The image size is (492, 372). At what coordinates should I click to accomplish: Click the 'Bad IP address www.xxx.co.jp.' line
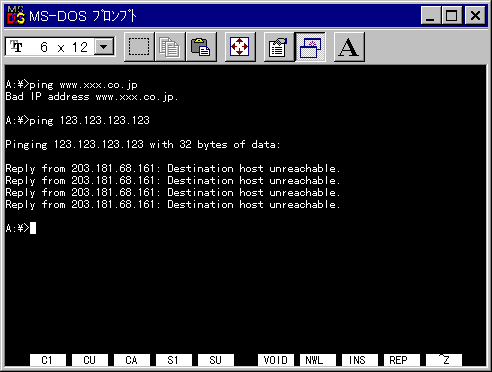pyautogui.click(x=92, y=97)
